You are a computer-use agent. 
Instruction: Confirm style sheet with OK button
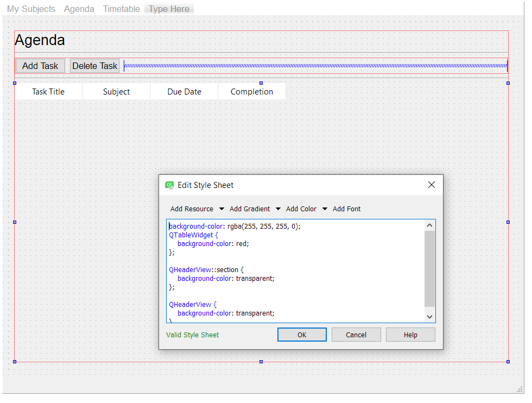[302, 335]
